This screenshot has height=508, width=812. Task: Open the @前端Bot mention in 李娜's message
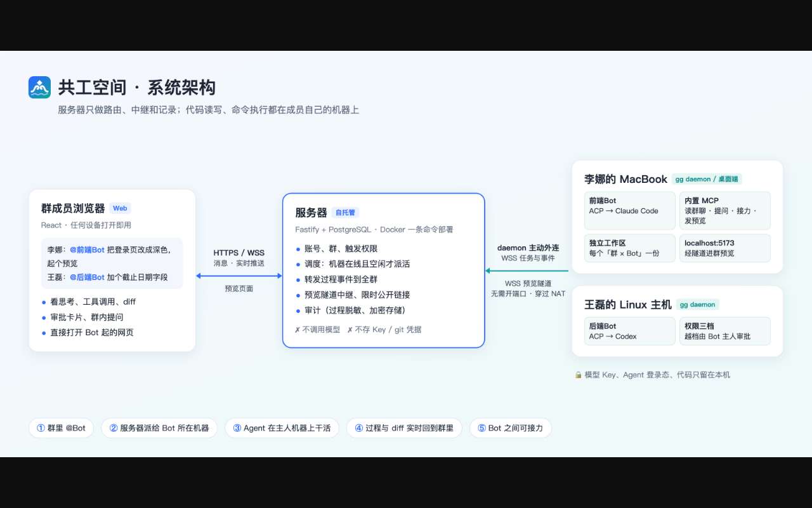click(x=87, y=250)
